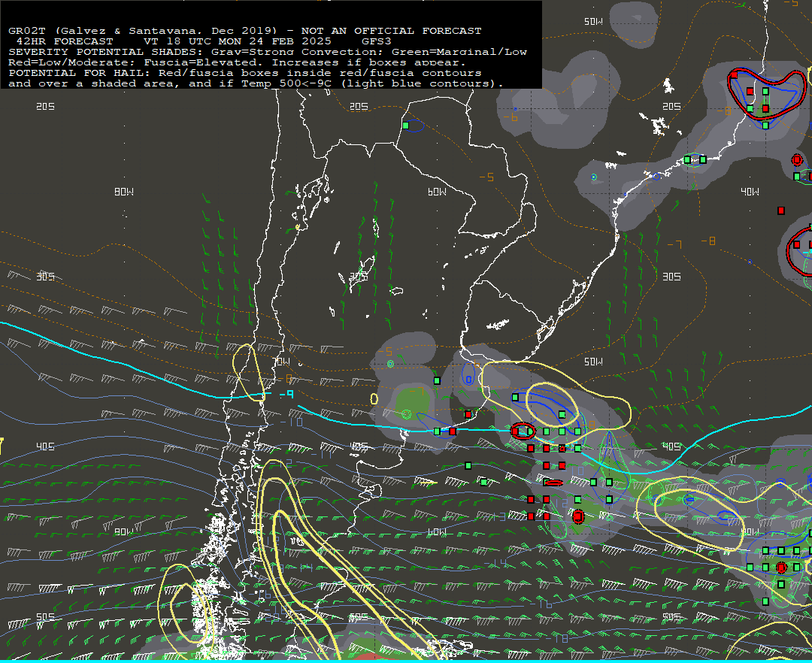Click the cyan circle marker in the northern gray shade
The width and height of the screenshot is (812, 663).
coord(594,177)
